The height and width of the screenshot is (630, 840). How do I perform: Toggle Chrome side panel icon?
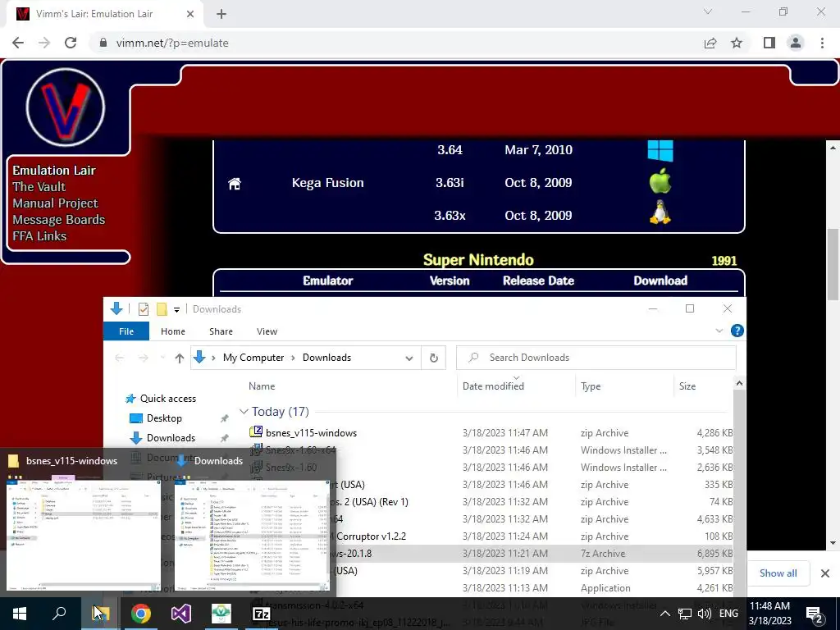tap(769, 43)
